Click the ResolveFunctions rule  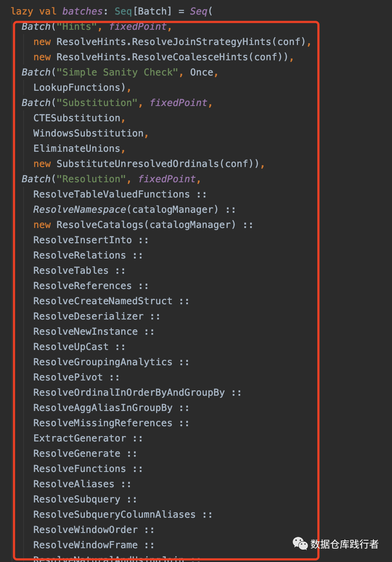pos(79,469)
